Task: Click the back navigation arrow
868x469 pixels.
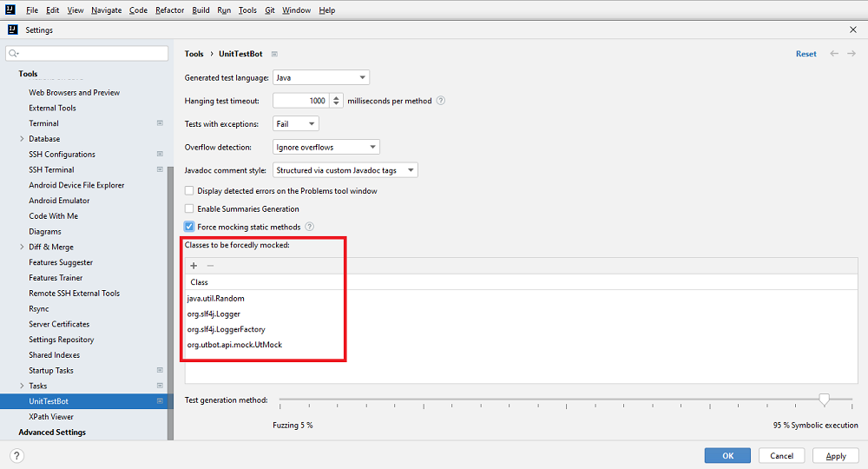Action: pos(834,54)
